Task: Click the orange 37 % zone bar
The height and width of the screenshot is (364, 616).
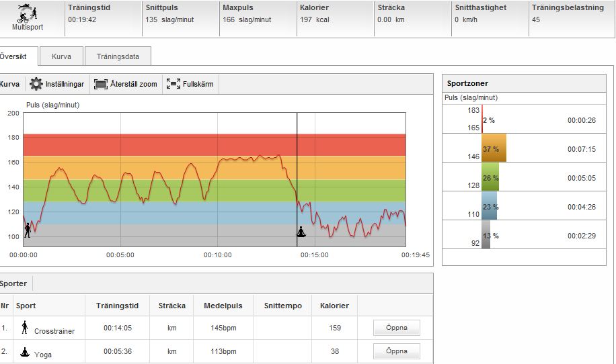Action: 494,148
